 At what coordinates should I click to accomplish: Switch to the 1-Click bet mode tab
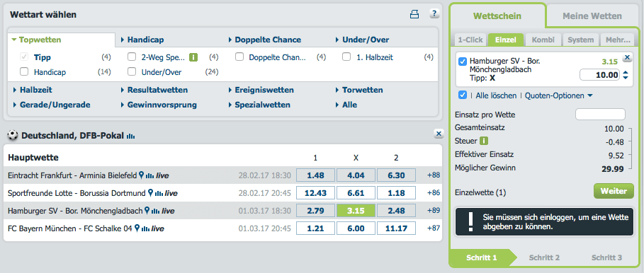pos(470,40)
